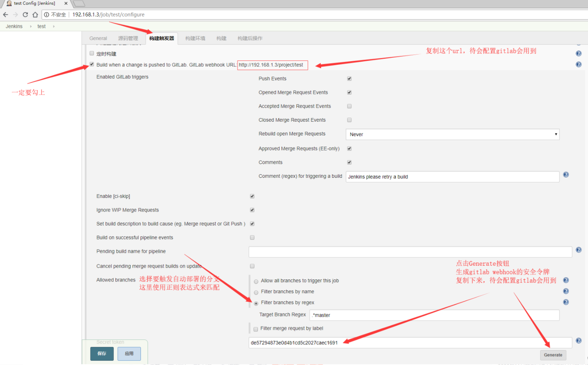Click the 保存 save button

pyautogui.click(x=102, y=354)
